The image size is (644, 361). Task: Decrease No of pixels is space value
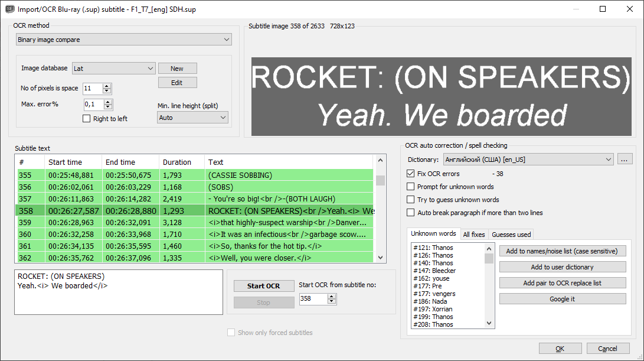(x=107, y=91)
